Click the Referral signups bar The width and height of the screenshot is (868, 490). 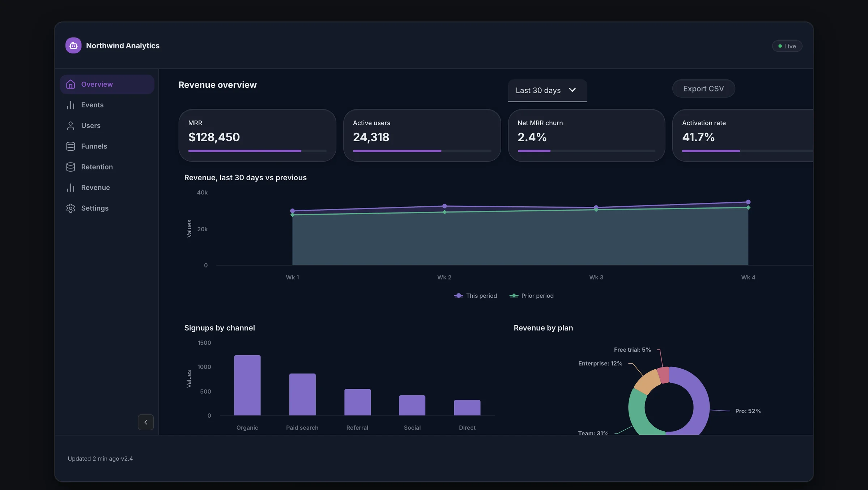(x=357, y=402)
